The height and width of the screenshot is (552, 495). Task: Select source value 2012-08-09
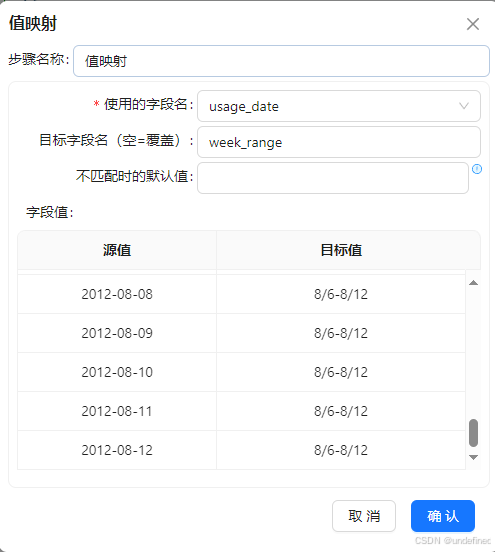click(x=117, y=333)
